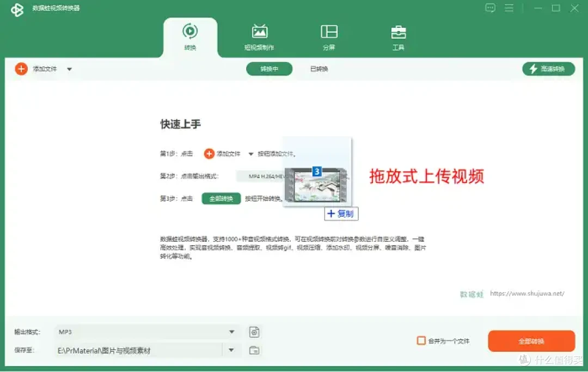Check 合并为一个文件 checkbox
The image size is (588, 372).
click(x=421, y=340)
